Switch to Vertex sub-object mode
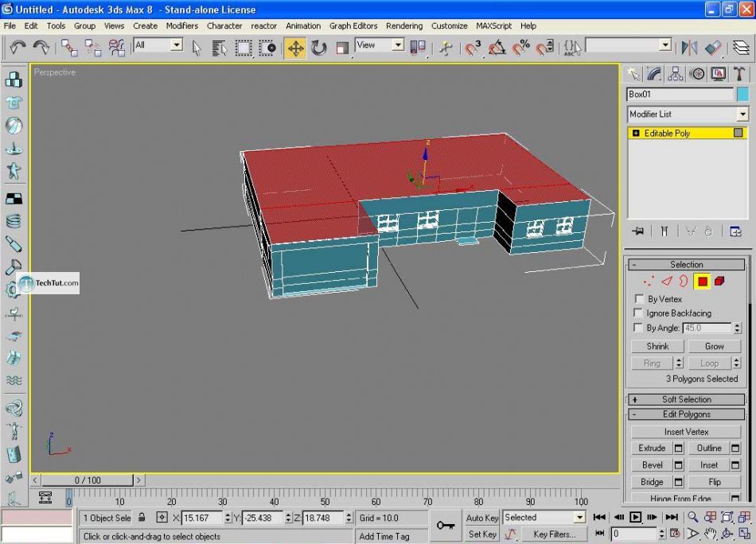756x544 pixels. click(x=649, y=282)
